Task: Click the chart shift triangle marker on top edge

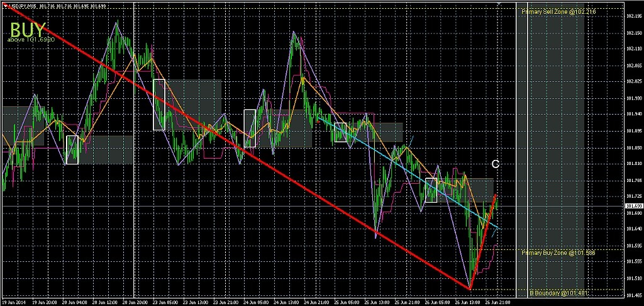Action: 498,3
